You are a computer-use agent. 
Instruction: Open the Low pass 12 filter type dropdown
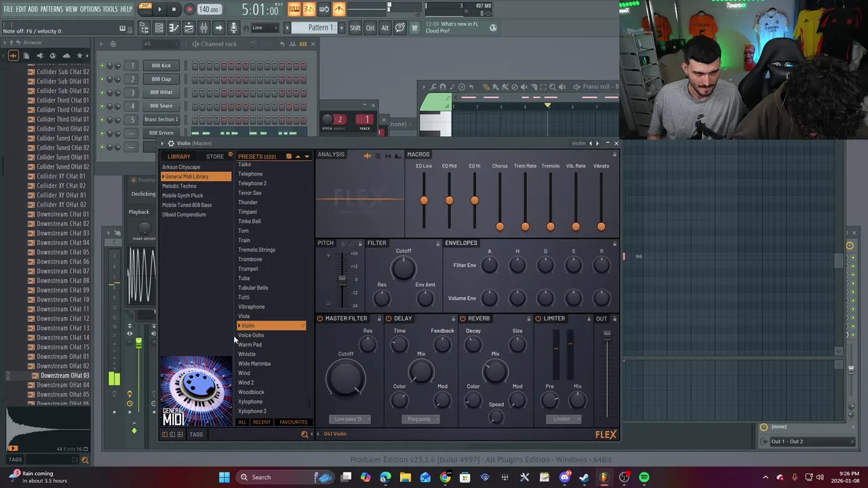349,419
